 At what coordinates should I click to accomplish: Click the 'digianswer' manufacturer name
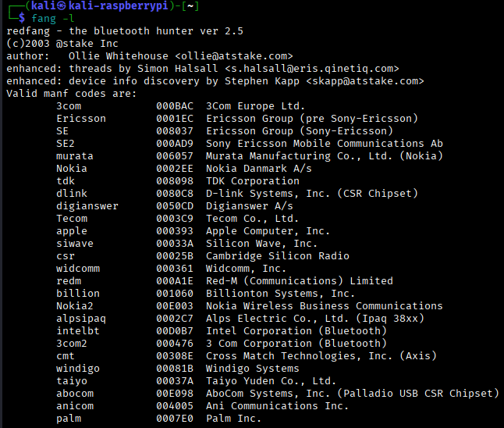pyautogui.click(x=87, y=206)
